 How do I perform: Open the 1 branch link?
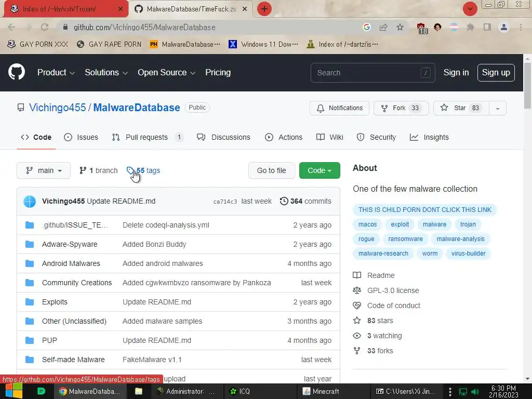coord(98,170)
